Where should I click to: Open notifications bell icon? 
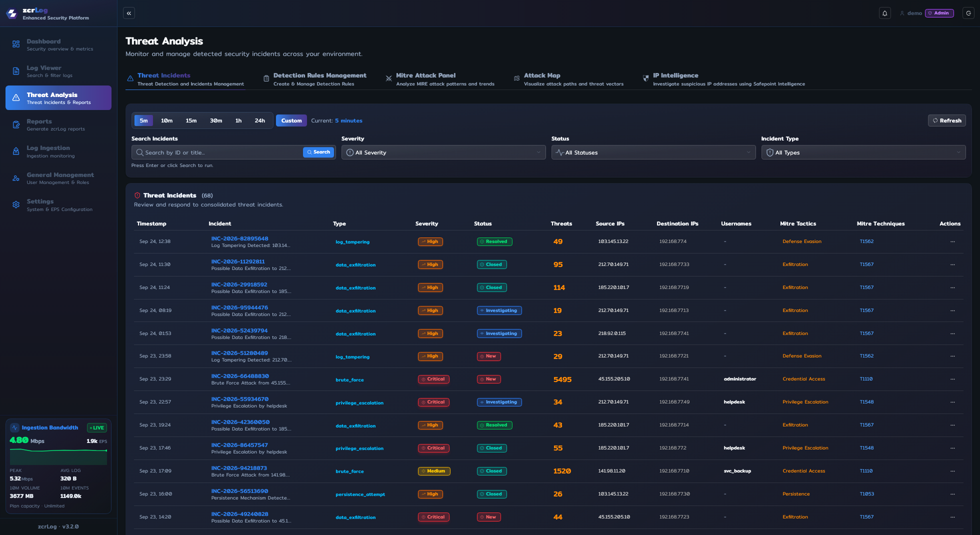coord(885,13)
